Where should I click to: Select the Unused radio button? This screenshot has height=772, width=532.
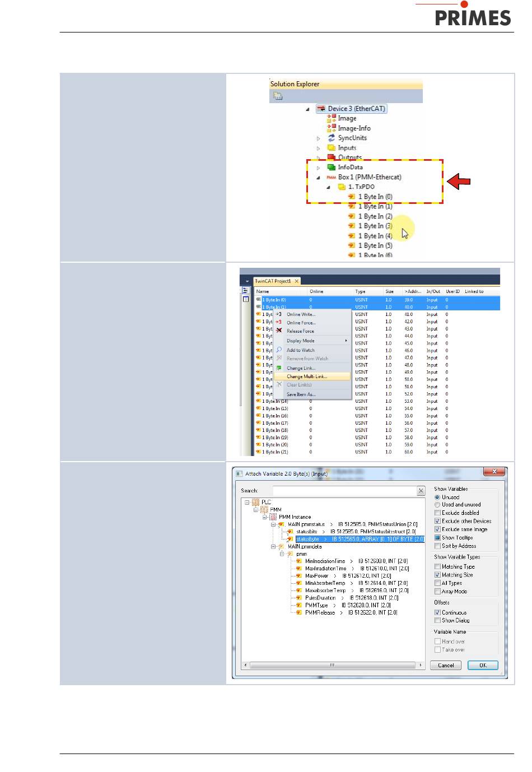(x=437, y=497)
